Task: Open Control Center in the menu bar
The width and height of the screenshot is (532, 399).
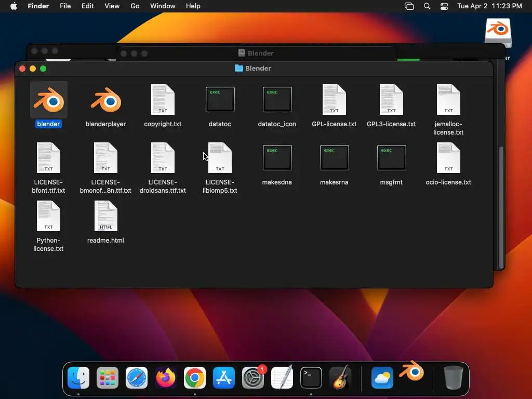Action: 444,6
